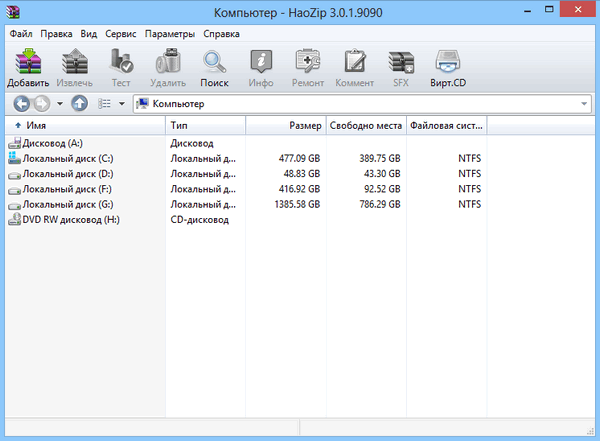600x441 pixels.
Task: Open navigation history dropdown arrow
Action: (59, 103)
